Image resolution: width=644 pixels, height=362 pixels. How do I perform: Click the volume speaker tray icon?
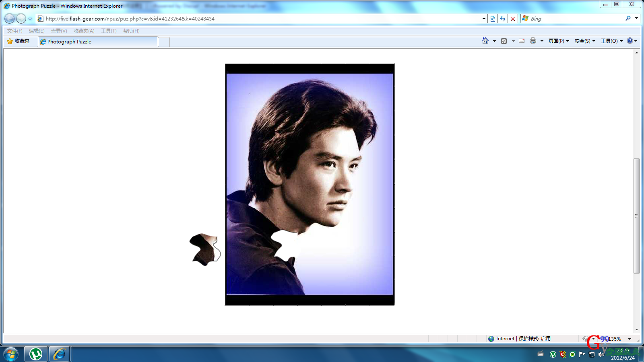tap(601, 354)
